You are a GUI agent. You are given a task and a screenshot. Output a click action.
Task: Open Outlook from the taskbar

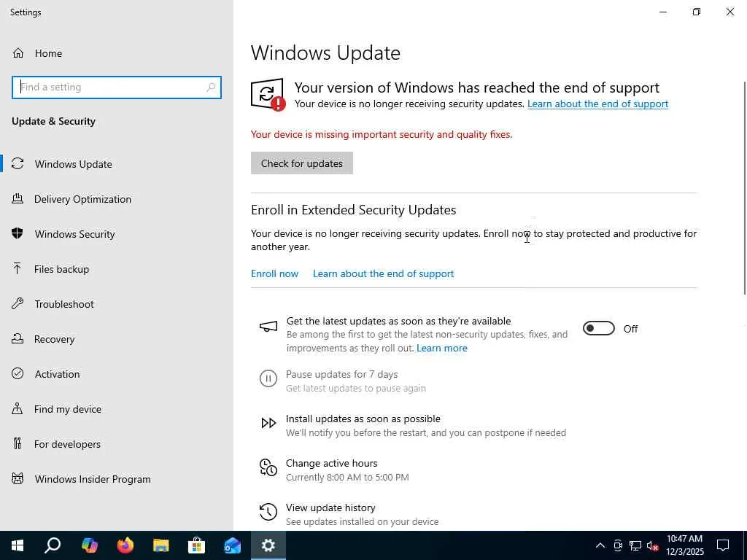coord(233,545)
